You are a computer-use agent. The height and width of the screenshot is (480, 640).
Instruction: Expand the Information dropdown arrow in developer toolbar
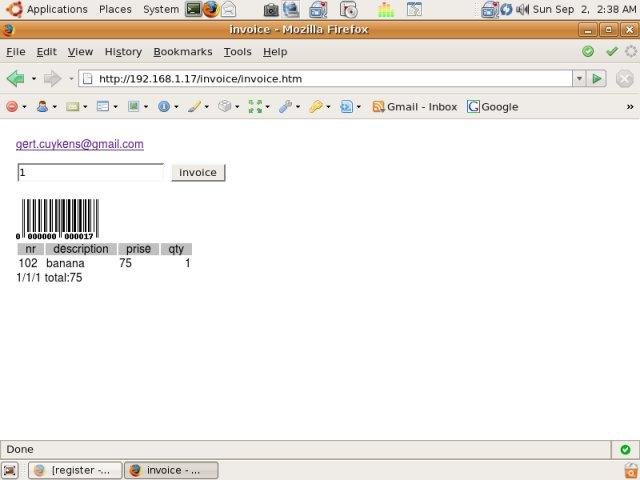pyautogui.click(x=176, y=107)
